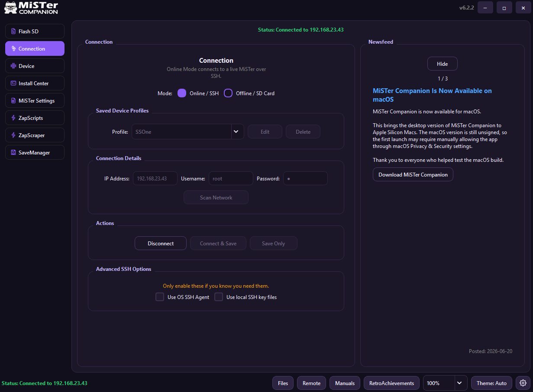This screenshot has width=533, height=392.
Task: Enable Use local SSH key files
Action: click(219, 297)
